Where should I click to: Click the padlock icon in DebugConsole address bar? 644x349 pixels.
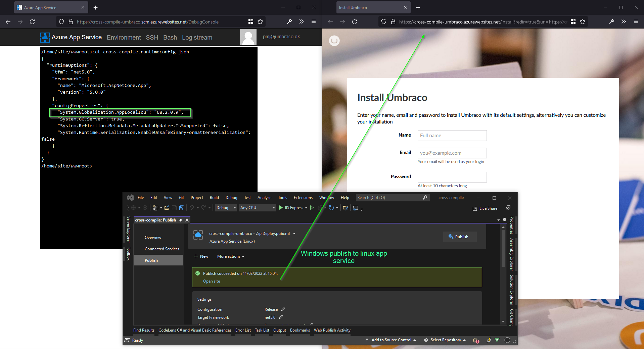[x=71, y=22]
